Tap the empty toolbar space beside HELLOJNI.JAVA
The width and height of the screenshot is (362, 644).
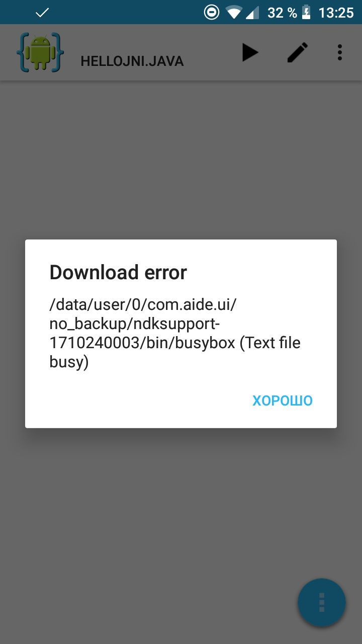211,52
